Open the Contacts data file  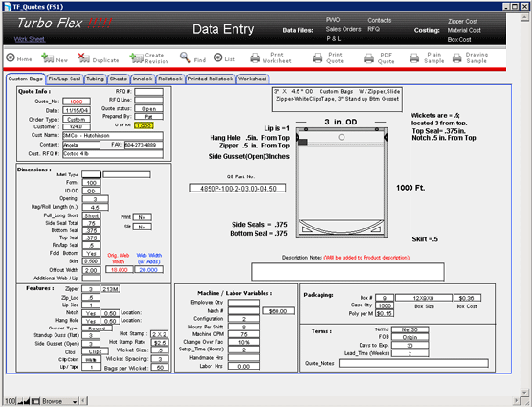(379, 20)
